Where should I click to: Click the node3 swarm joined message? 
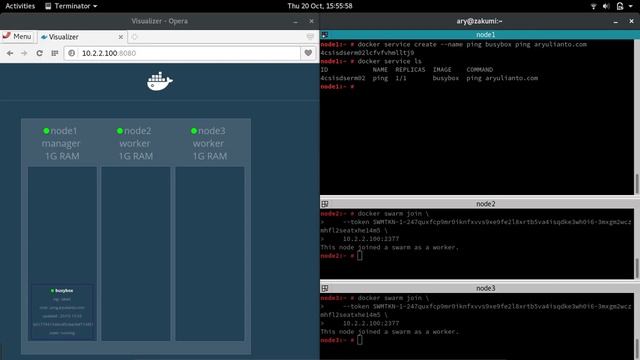389,332
